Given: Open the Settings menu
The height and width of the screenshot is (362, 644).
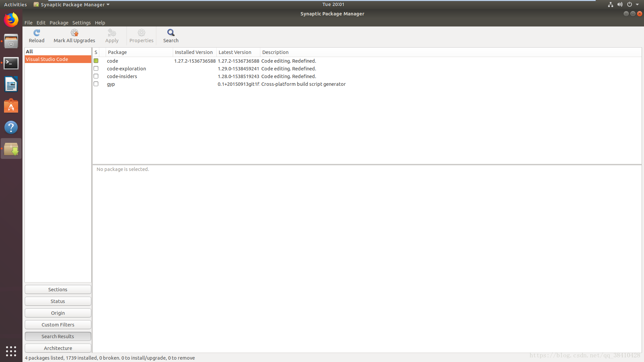Looking at the screenshot, I should point(82,22).
